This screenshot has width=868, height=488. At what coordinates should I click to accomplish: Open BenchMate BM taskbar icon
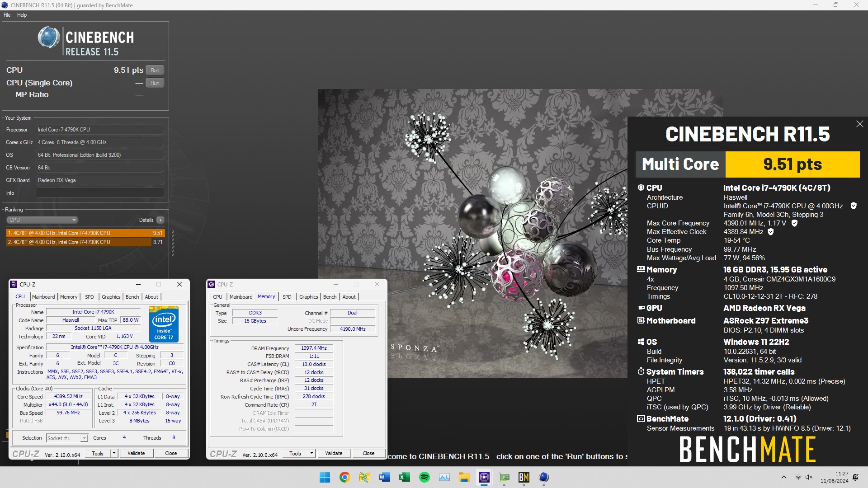[524, 477]
